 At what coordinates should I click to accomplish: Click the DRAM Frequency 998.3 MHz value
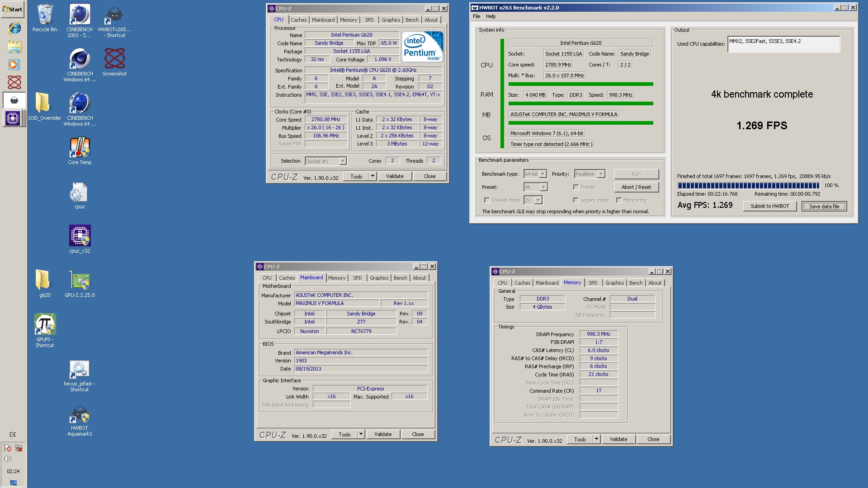tap(598, 334)
